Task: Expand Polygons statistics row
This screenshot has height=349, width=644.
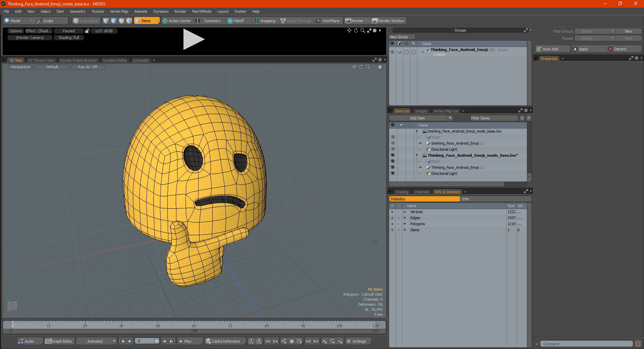Action: 405,224
